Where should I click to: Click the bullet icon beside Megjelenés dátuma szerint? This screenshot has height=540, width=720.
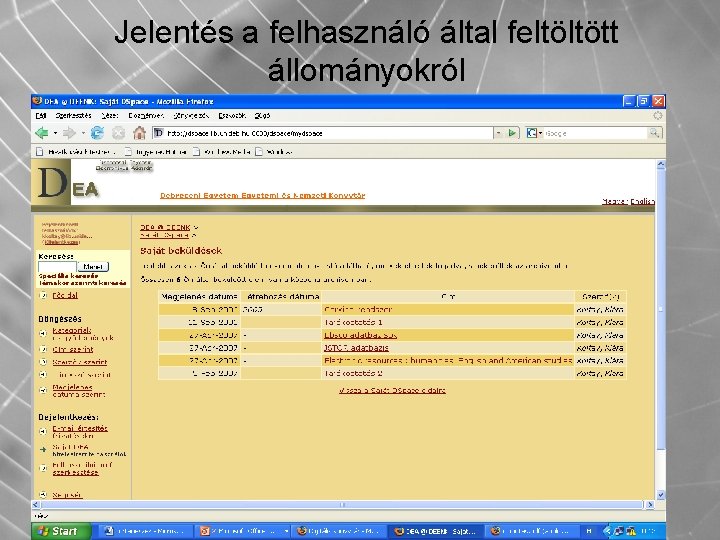[x=43, y=390]
